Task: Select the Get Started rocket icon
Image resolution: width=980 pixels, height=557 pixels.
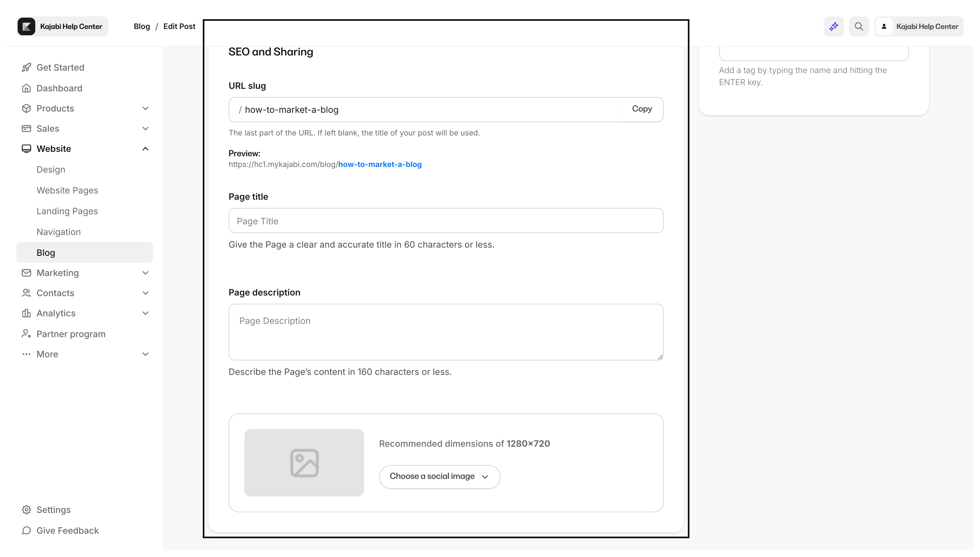Action: point(26,67)
